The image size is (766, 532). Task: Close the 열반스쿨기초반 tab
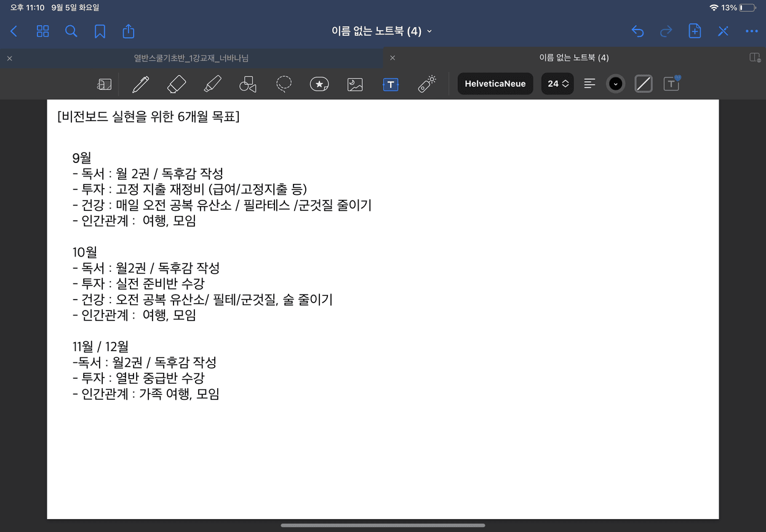(9, 58)
